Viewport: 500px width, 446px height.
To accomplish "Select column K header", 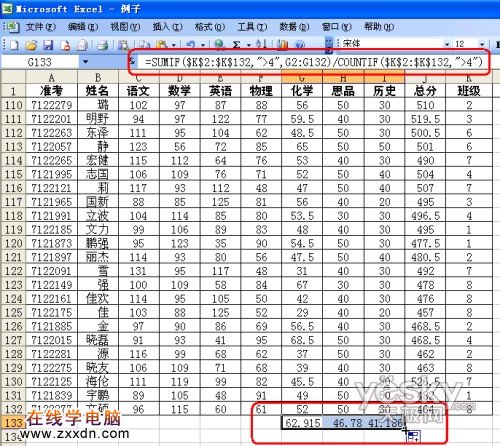I will click(469, 77).
